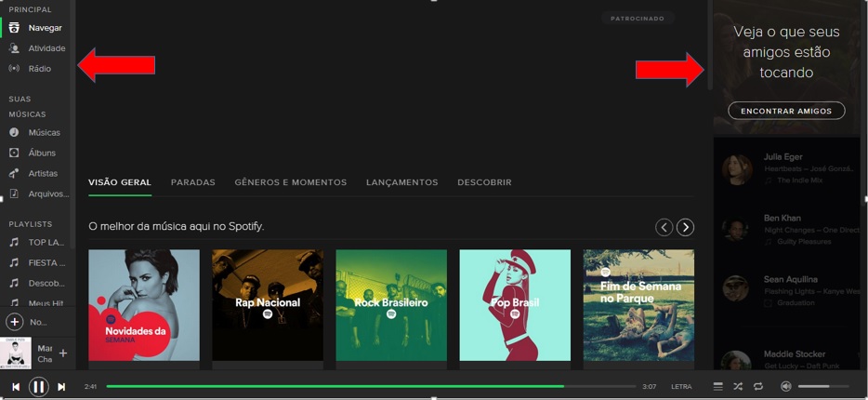Open the Novidades da Semana playlist cover

pyautogui.click(x=144, y=305)
